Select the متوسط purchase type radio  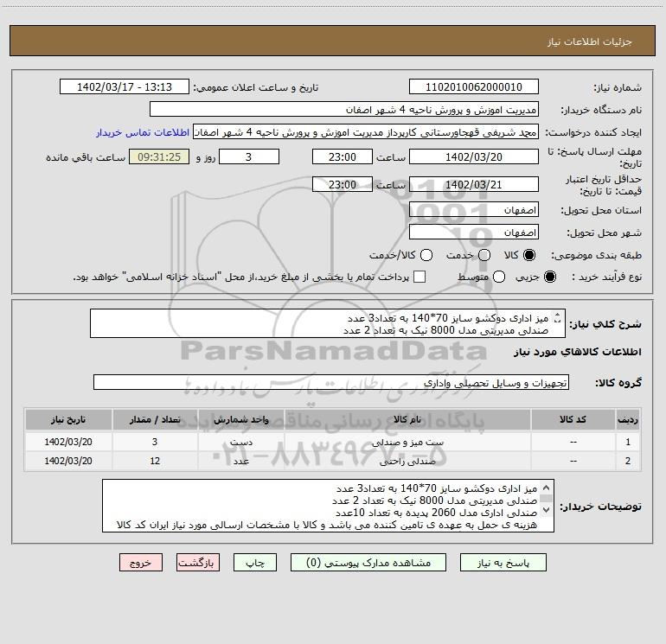coord(499,277)
